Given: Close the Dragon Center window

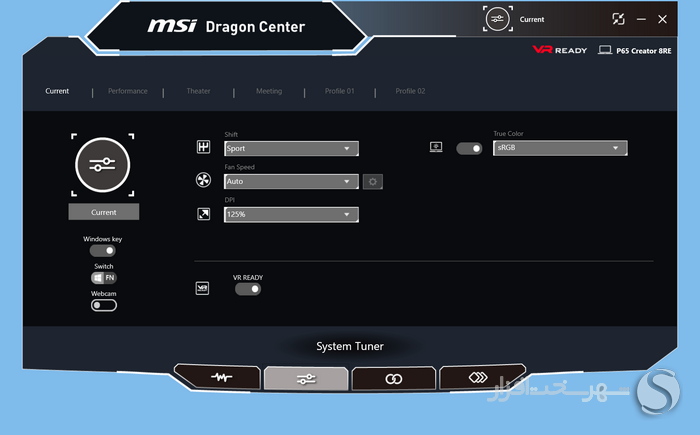Looking at the screenshot, I should 662,19.
